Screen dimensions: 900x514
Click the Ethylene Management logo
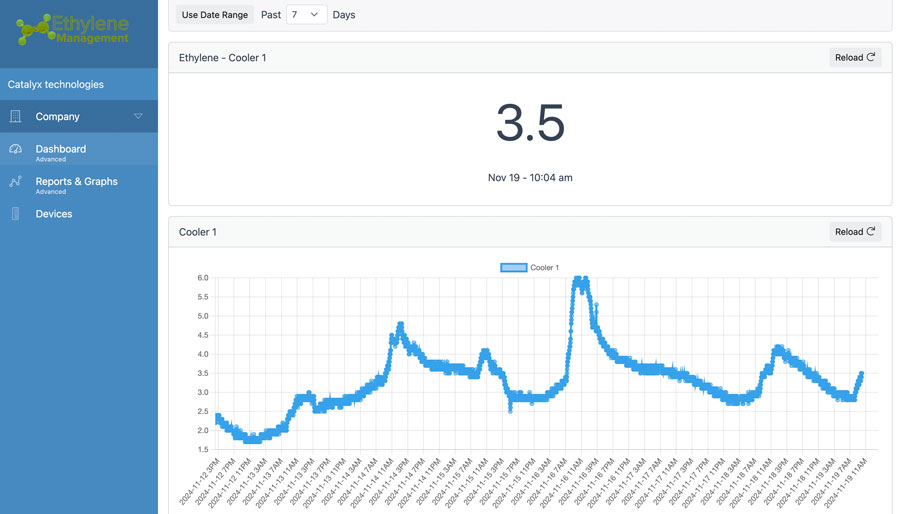pyautogui.click(x=73, y=29)
